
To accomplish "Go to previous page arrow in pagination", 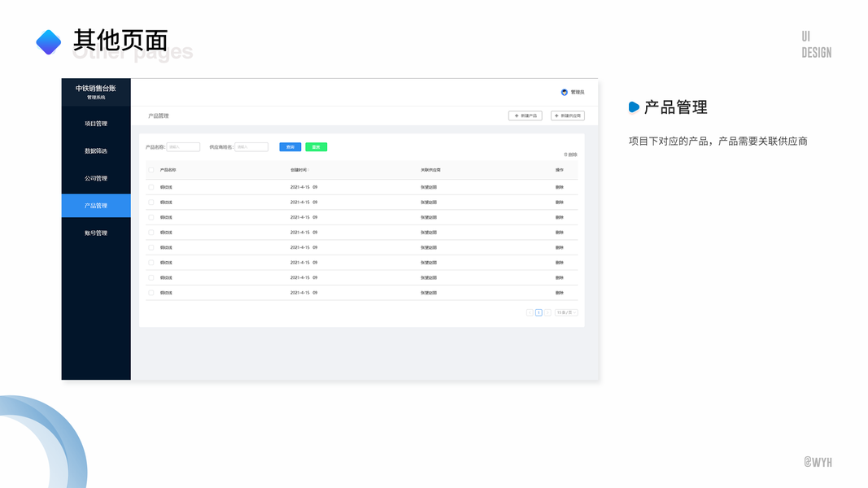I will pyautogui.click(x=530, y=312).
